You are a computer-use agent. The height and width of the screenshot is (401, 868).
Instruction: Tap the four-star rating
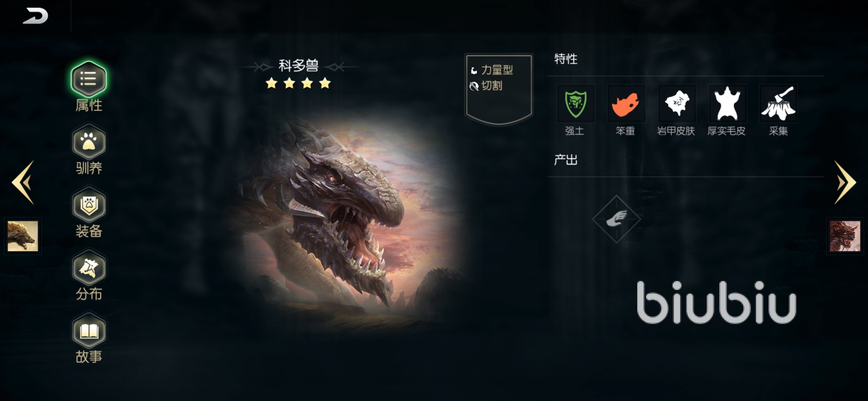(298, 83)
